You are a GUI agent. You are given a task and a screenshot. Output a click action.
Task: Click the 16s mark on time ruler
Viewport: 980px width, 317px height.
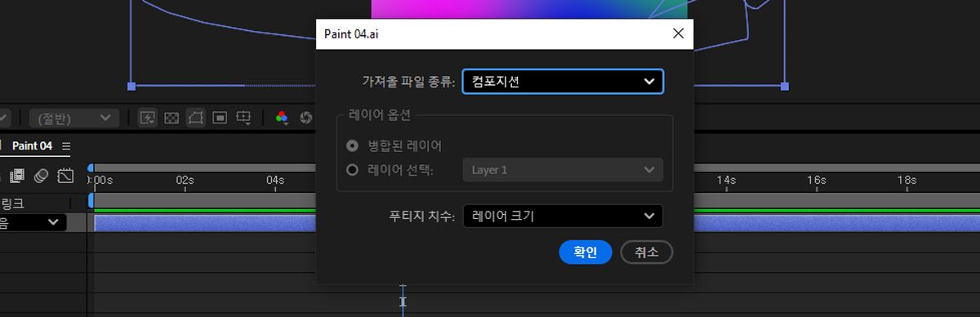coord(817,180)
